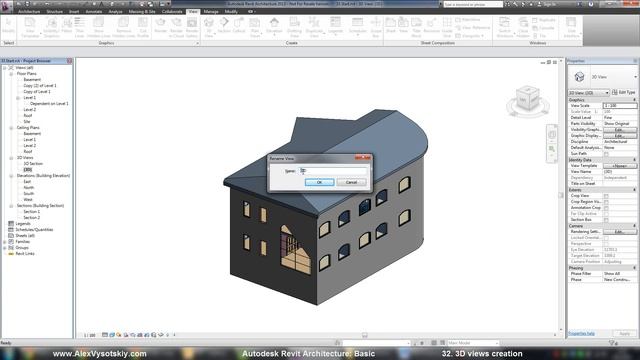The image size is (640, 360).
Task: Open the 3D View: {3D} instance dropdown
Action: coord(589,93)
